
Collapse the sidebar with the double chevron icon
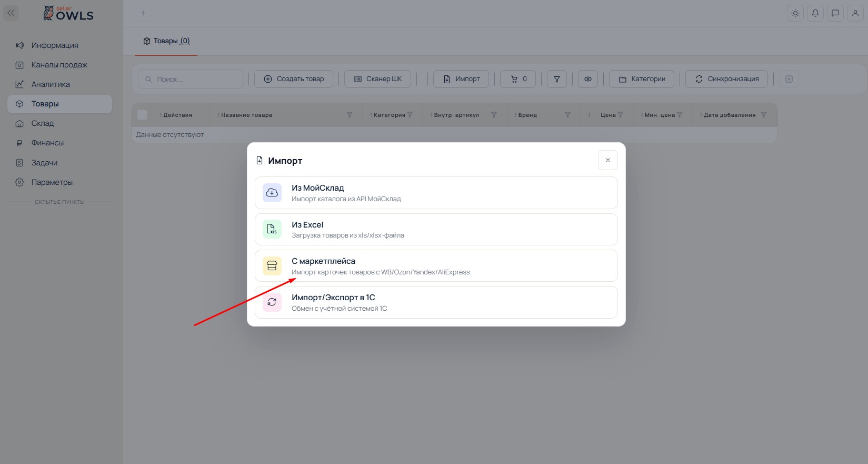click(x=11, y=13)
